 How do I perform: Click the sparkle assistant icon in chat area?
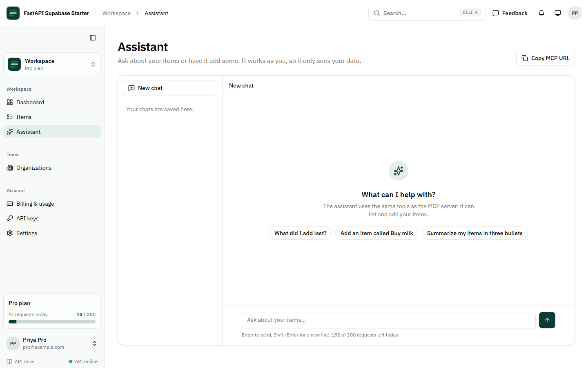coord(399,171)
